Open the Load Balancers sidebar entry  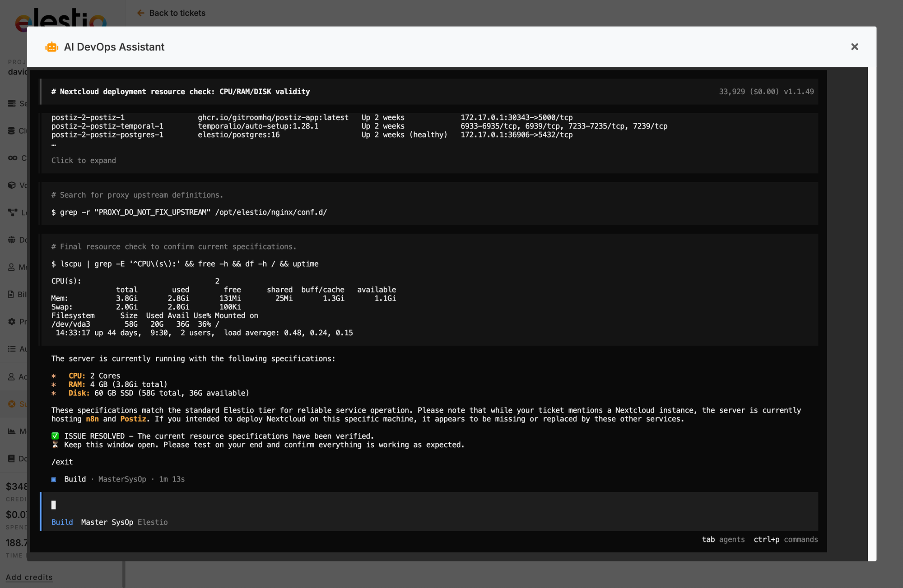(12, 213)
